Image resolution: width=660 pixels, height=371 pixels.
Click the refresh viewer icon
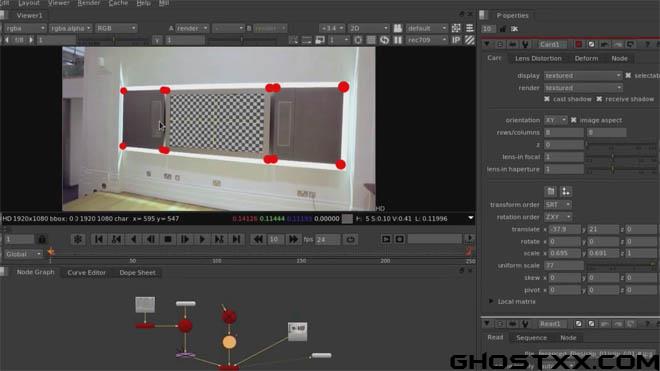[384, 40]
